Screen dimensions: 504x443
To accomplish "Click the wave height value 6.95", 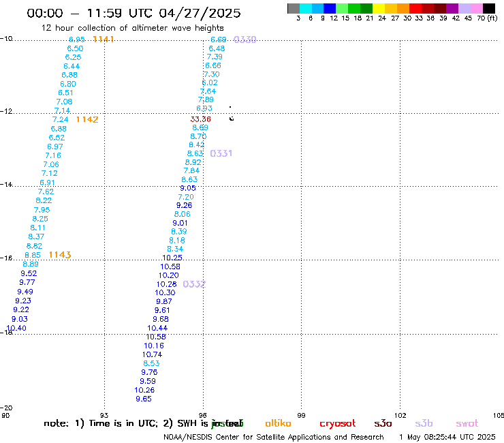I will pos(77,40).
